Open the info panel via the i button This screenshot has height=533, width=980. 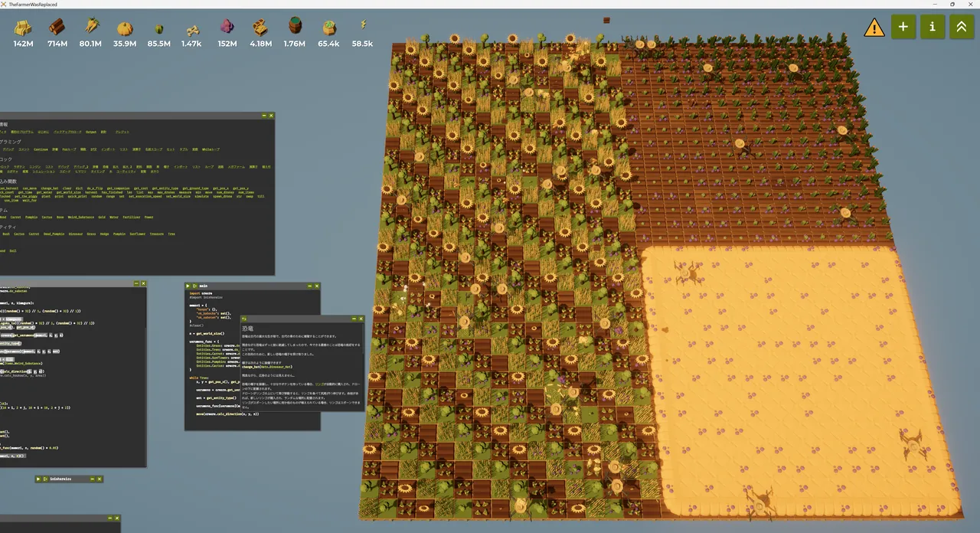click(932, 27)
